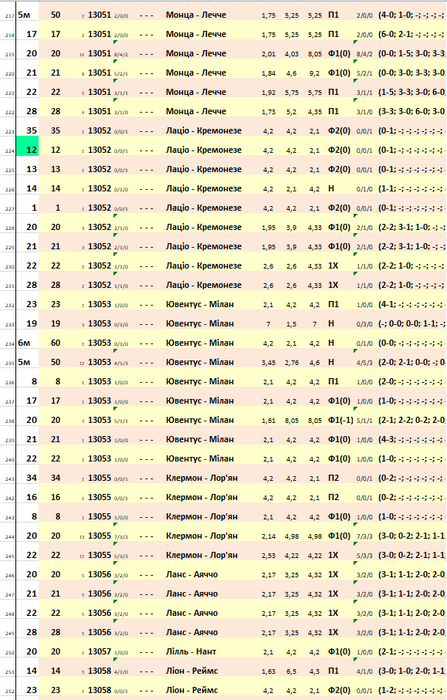Click odds 3,45 in Ювентус - Мілан row
This screenshot has height=700, width=447.
coord(268,362)
